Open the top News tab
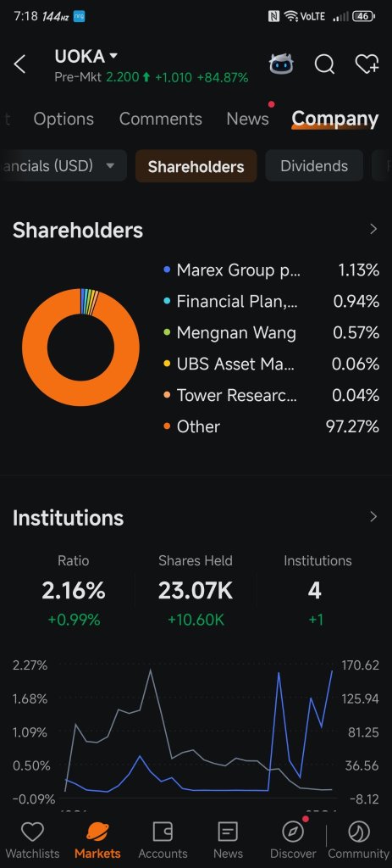 pyautogui.click(x=248, y=119)
